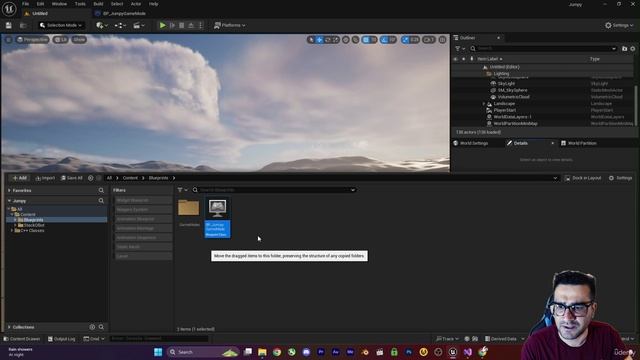The height and width of the screenshot is (360, 640).
Task: Choose the select objects tool in viewport toolbar
Action: 311,40
